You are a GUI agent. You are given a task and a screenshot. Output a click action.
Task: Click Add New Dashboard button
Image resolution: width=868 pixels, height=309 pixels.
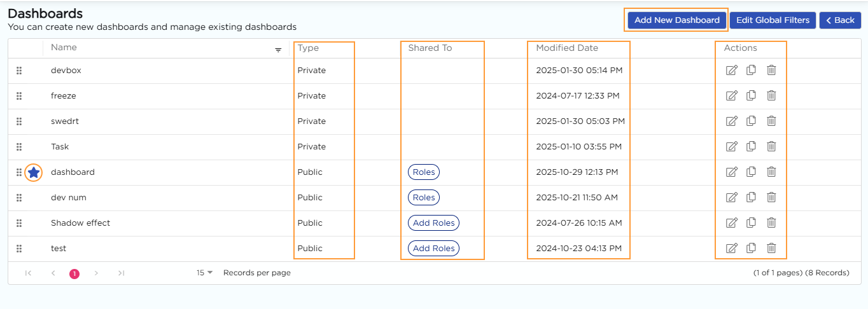676,20
